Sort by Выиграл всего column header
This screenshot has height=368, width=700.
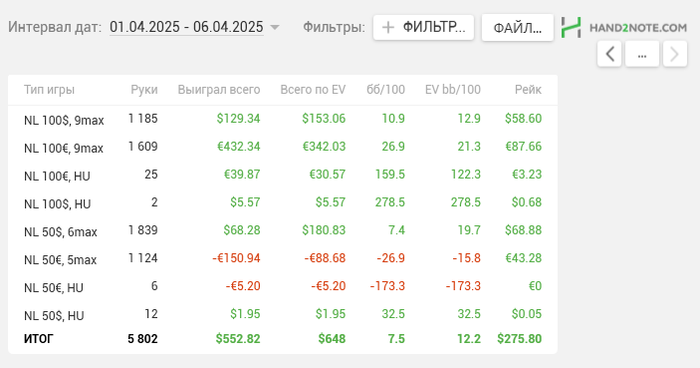219,90
